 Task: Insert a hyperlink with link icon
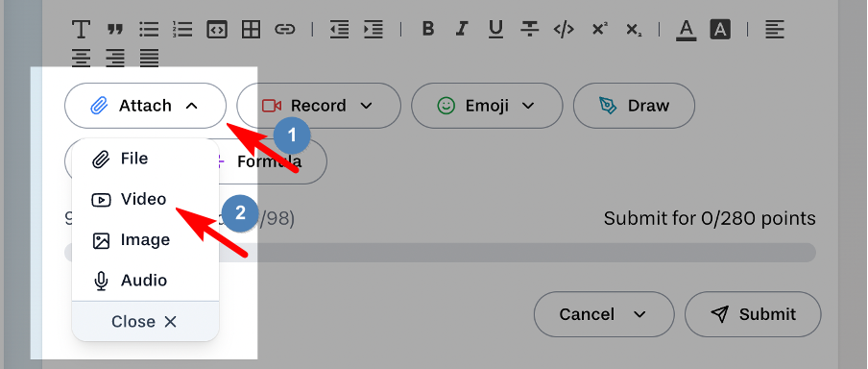point(285,30)
